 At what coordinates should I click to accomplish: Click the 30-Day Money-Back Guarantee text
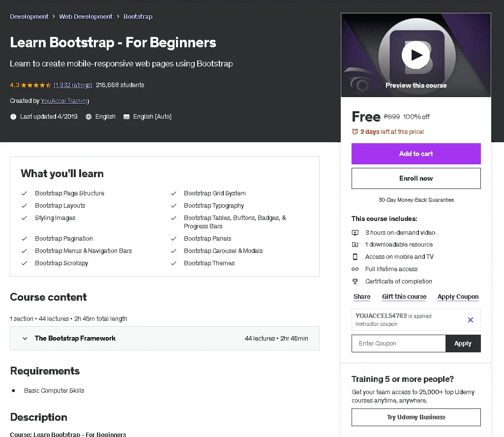click(416, 200)
